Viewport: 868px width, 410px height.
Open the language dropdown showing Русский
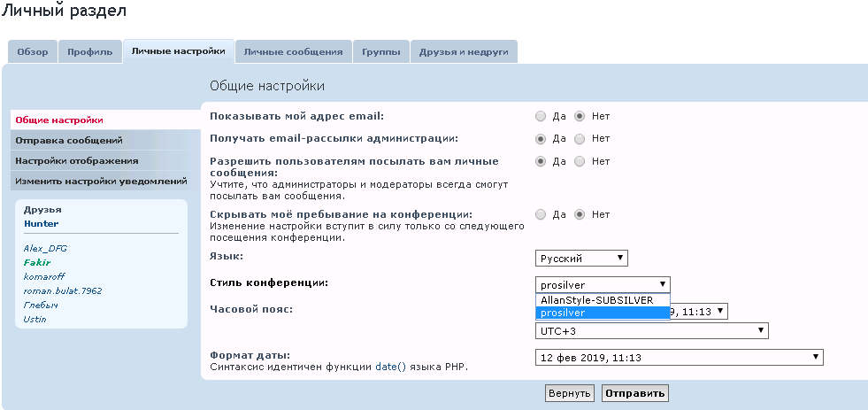pos(581,259)
